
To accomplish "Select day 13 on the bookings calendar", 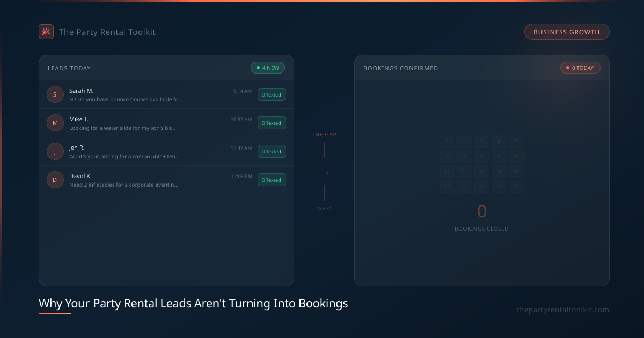I will click(481, 171).
